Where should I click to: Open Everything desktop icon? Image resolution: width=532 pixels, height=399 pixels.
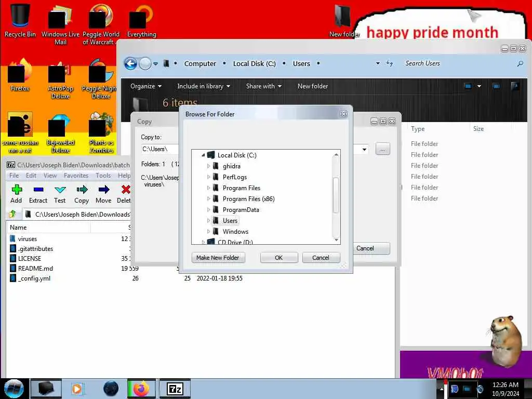tap(141, 20)
